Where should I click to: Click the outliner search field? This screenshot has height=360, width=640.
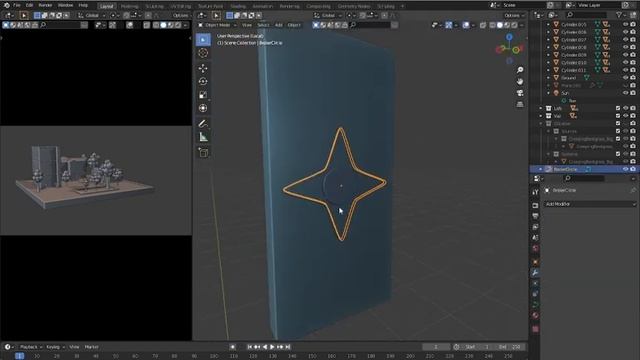pos(587,15)
